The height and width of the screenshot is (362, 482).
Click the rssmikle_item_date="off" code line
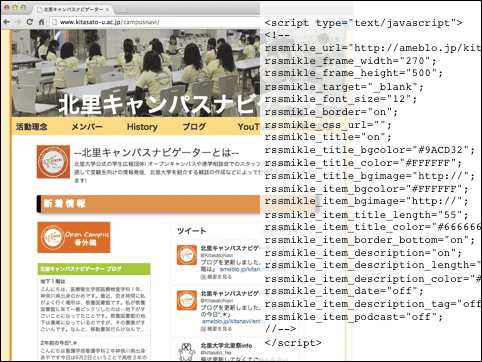coord(344,291)
